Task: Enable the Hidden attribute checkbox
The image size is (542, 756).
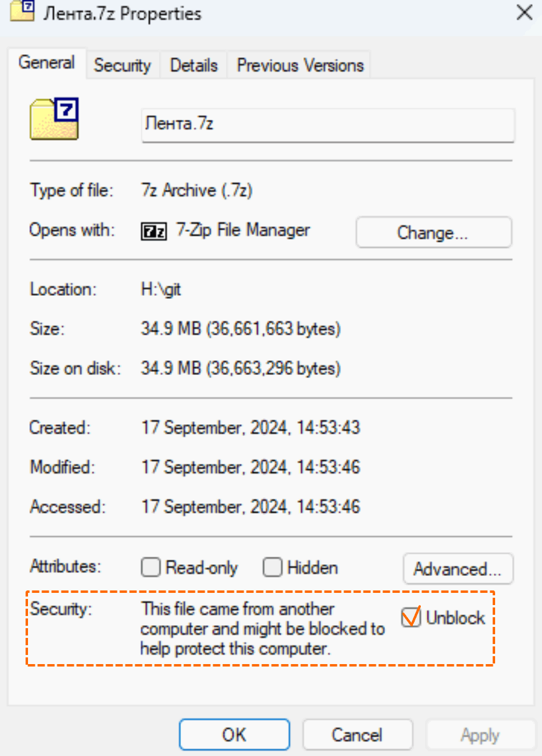Action: pyautogui.click(x=272, y=568)
